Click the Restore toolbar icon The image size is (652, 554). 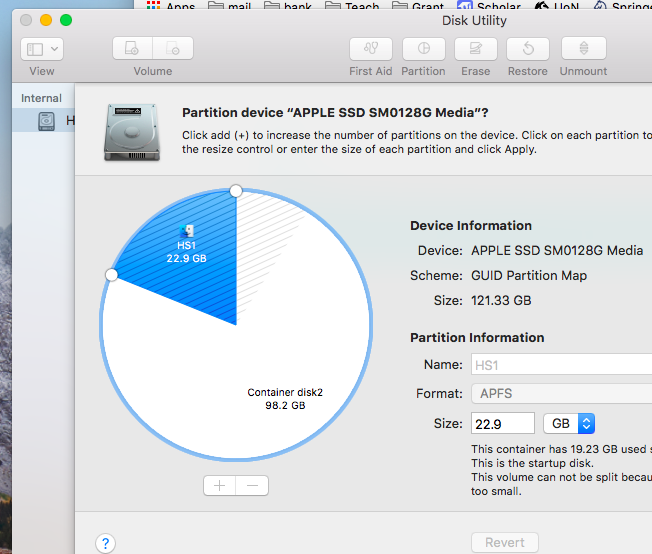tap(528, 49)
